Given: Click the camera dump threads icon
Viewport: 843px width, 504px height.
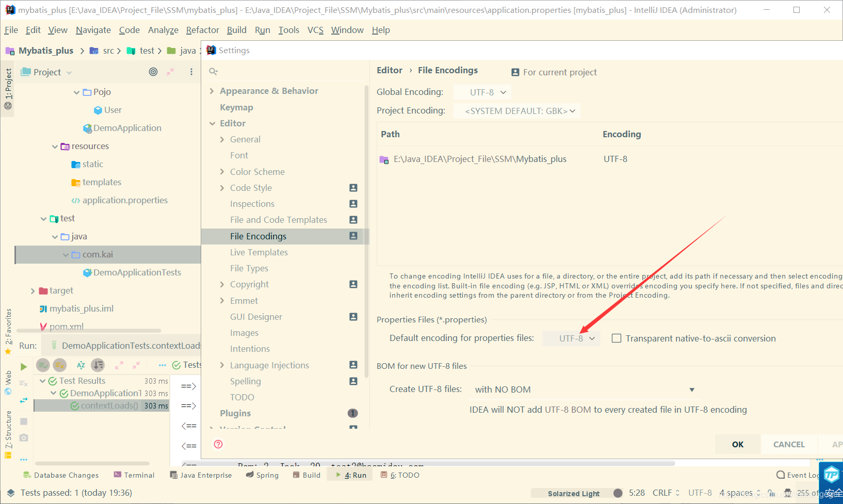Looking at the screenshot, I should tap(24, 437).
